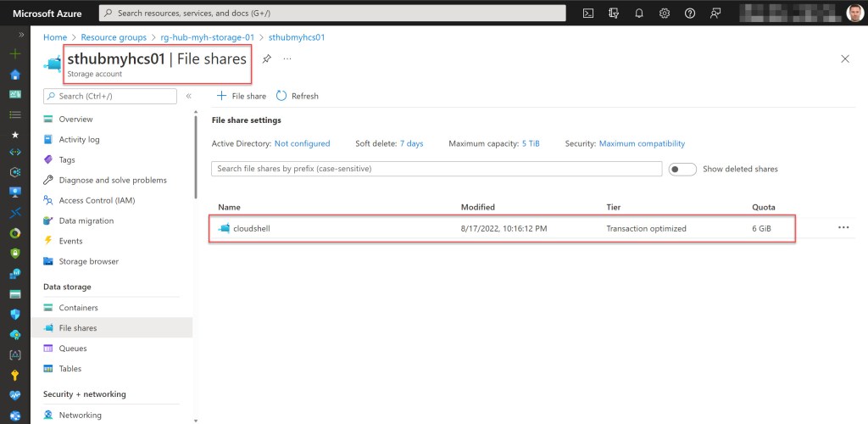Click the help question mark icon
Viewport: 868px width, 424px height.
click(x=690, y=13)
